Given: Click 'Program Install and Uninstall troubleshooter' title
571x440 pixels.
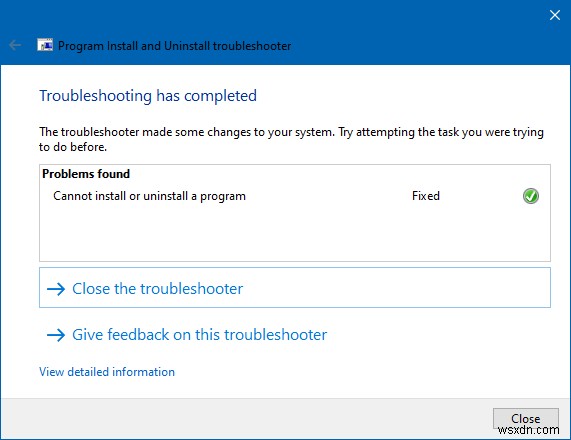Looking at the screenshot, I should tap(174, 46).
